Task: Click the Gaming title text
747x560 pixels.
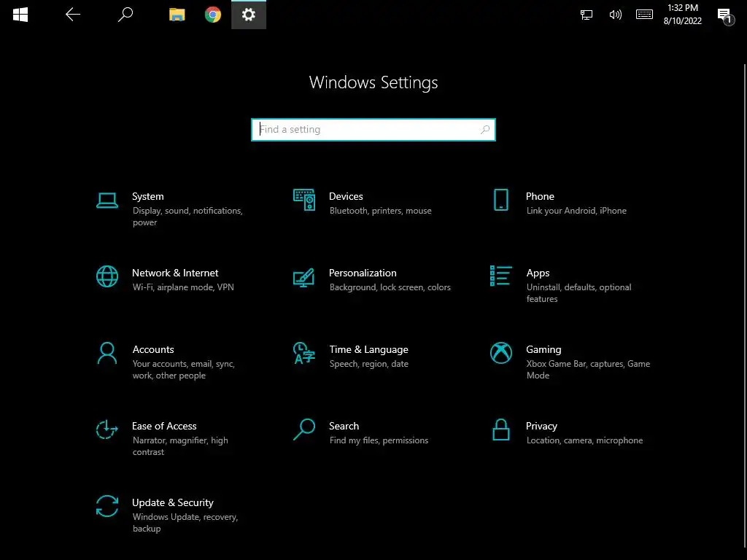Action: pyautogui.click(x=543, y=349)
